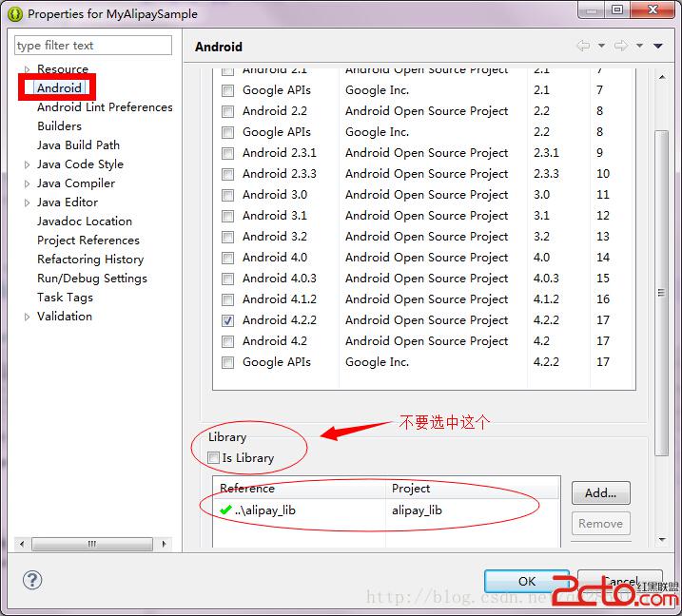Open Refactoring History page

pos(90,260)
